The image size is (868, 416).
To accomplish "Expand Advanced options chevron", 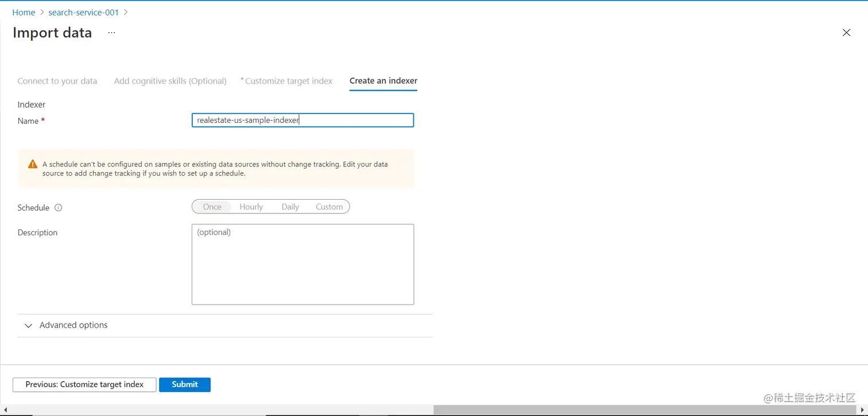I will pos(29,325).
